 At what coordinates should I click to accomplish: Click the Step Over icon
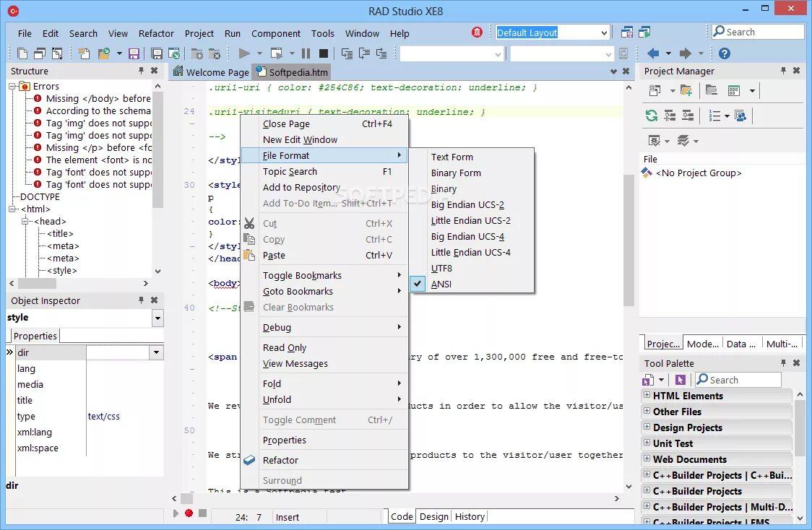coord(365,53)
